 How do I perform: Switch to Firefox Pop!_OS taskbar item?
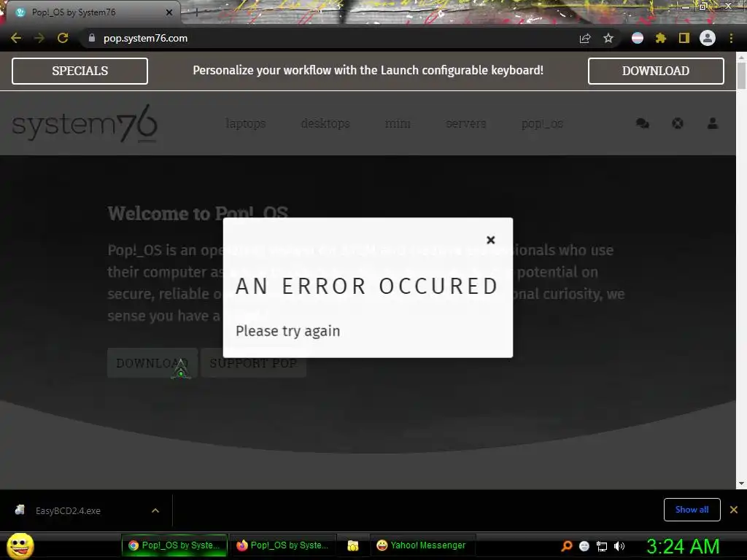(x=283, y=545)
